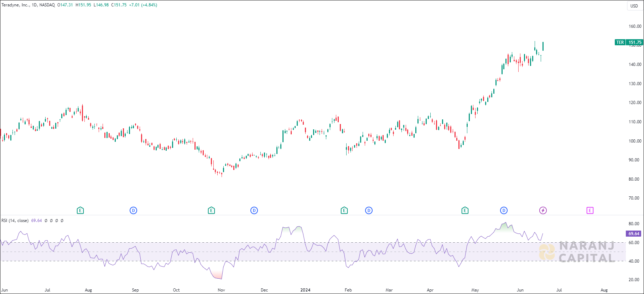This screenshot has width=644, height=294.
Task: Click the May label on the time axis
Action: 475,290
